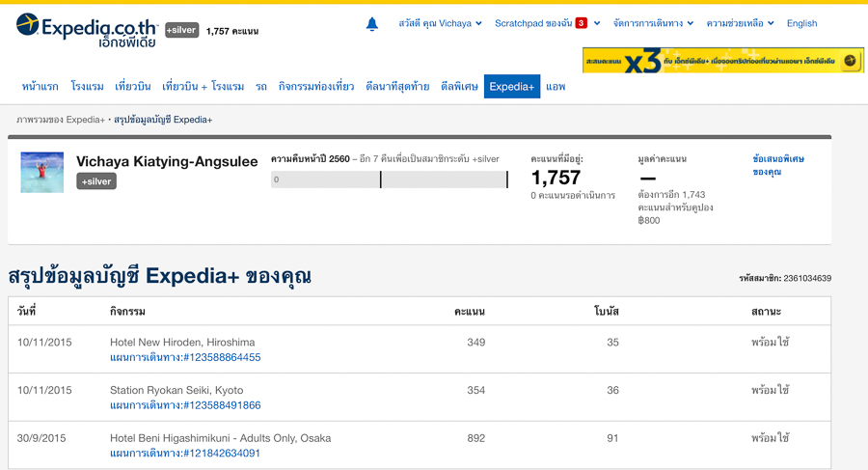Open the ข้อเสนอพิเศษของคุณ link
Screen dimensions: 868x470
pyautogui.click(x=777, y=165)
